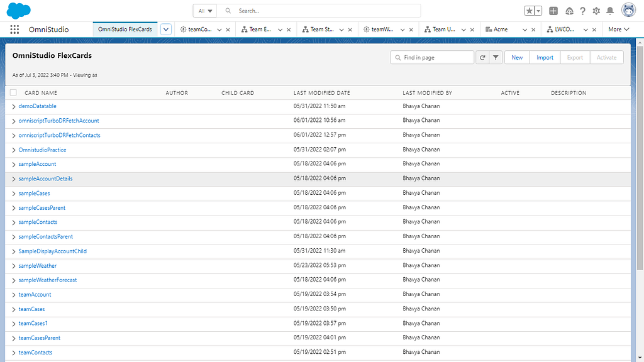Open the teamCo... tab options chevron

(x=219, y=30)
